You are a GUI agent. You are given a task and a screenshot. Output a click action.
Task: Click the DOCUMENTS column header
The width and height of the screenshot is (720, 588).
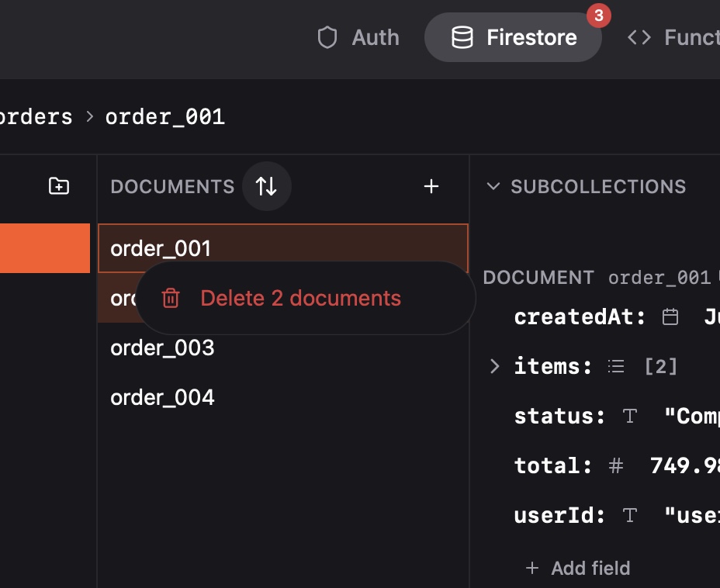point(173,186)
